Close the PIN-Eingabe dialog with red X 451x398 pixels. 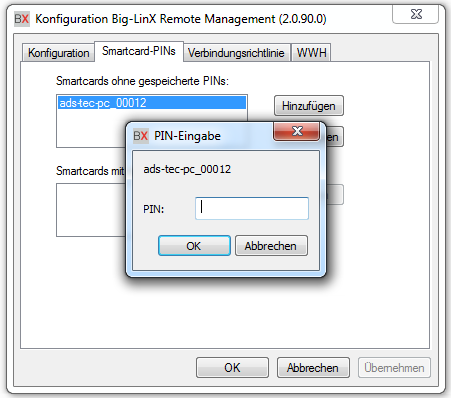(296, 131)
